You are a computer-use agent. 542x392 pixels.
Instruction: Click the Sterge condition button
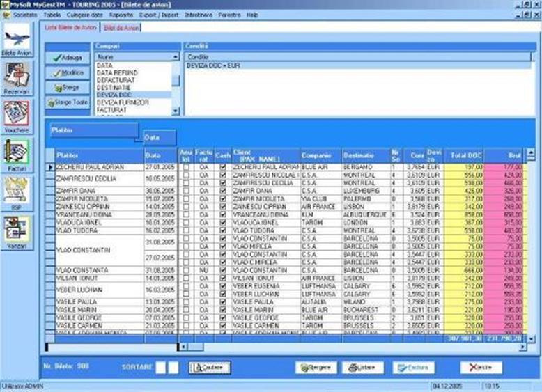pos(68,87)
